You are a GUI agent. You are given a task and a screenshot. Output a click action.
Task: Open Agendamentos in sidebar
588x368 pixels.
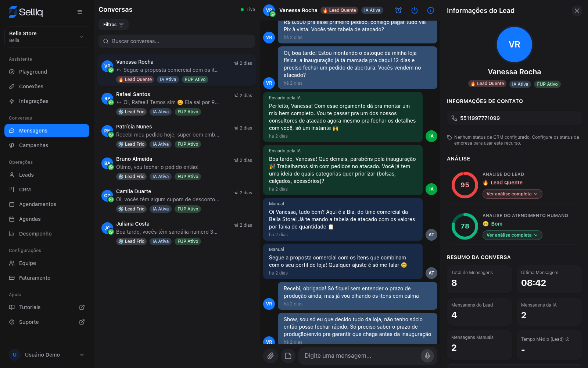(x=47, y=204)
